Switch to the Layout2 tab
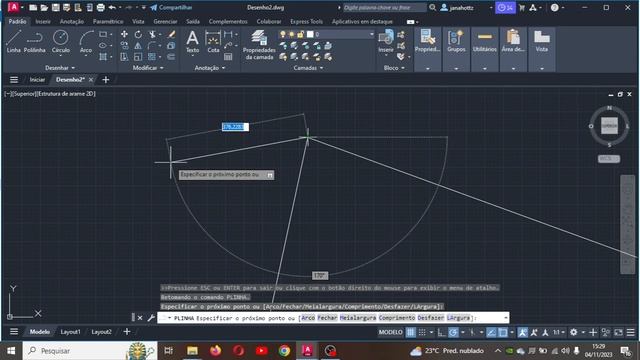This screenshot has height=360, width=640. pyautogui.click(x=102, y=332)
